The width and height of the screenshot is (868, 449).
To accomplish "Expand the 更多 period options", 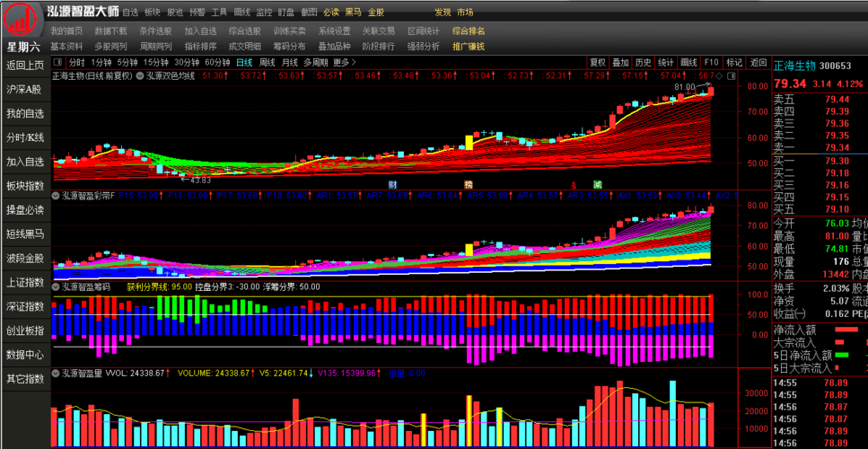I will pyautogui.click(x=345, y=62).
